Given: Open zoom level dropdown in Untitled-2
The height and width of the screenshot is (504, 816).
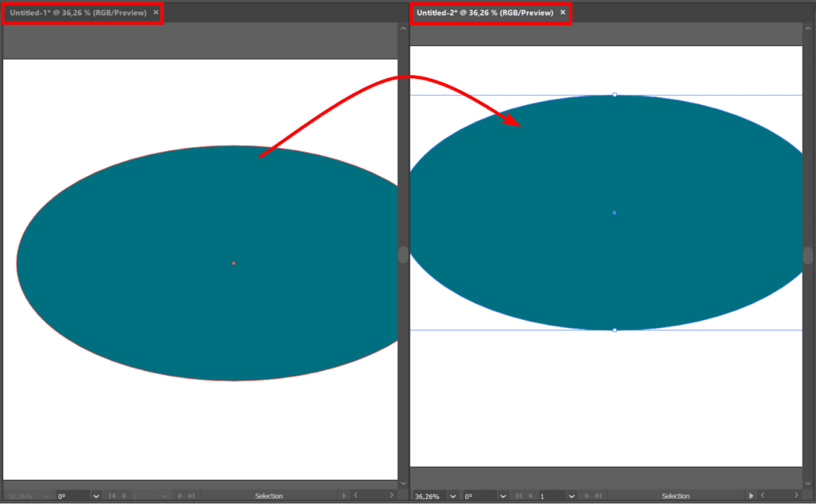Looking at the screenshot, I should pos(453,496).
